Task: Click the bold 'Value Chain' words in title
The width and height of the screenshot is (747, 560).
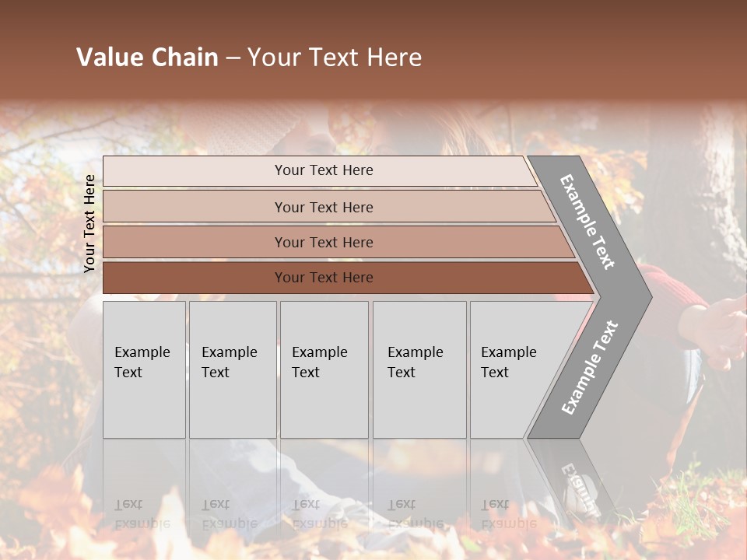Action: (147, 57)
